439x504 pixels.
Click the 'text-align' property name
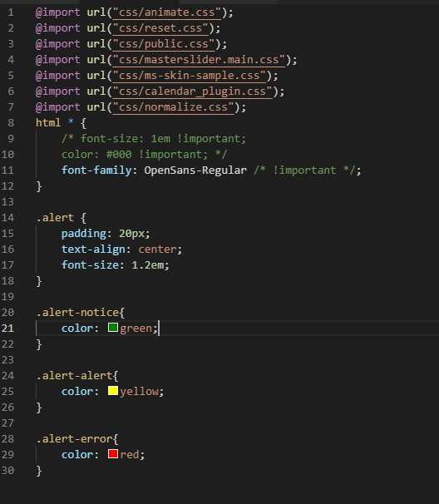pos(93,250)
